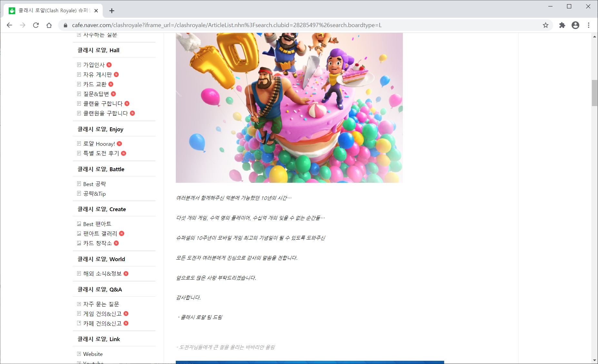Viewport: 598px width, 364px height.
Task: Click the 10th anniversary cake image
Action: click(x=289, y=108)
